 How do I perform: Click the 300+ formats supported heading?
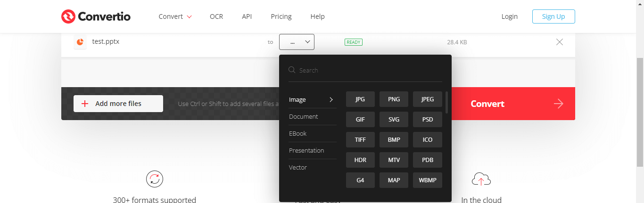pyautogui.click(x=154, y=200)
